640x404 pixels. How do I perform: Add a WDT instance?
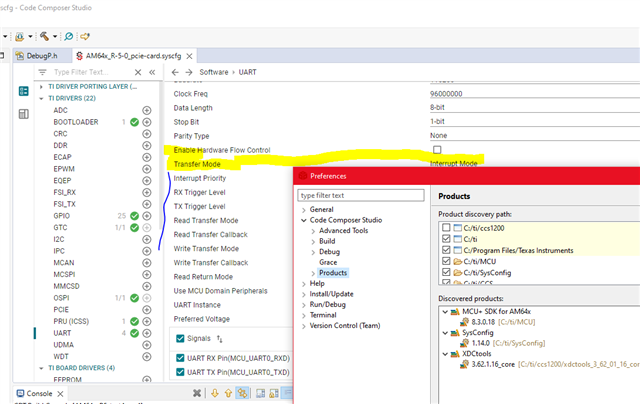(147, 357)
